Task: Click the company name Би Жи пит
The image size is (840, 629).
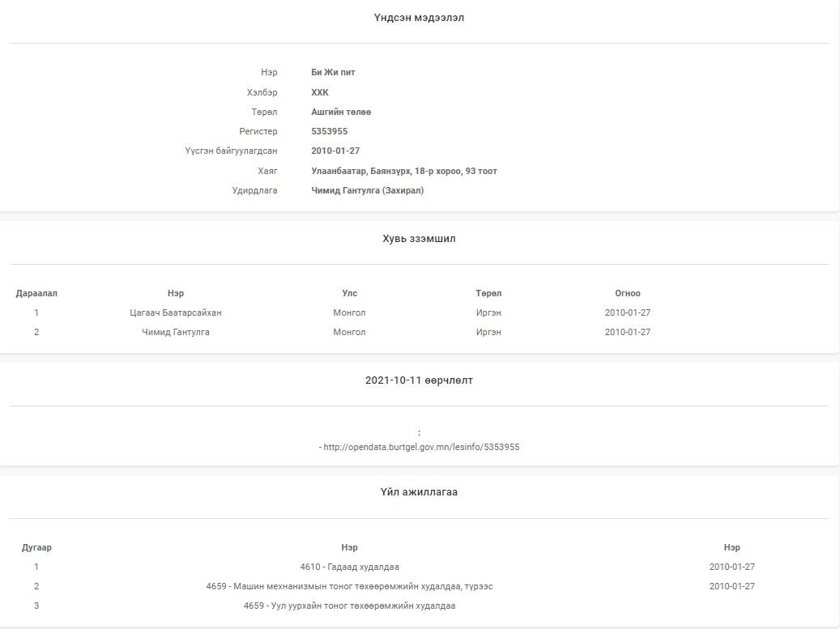Action: point(333,73)
